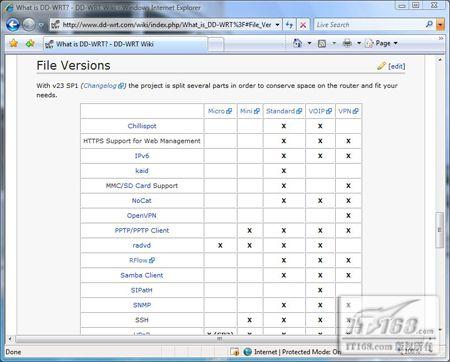Click the Live Search magnifier icon

click(429, 24)
